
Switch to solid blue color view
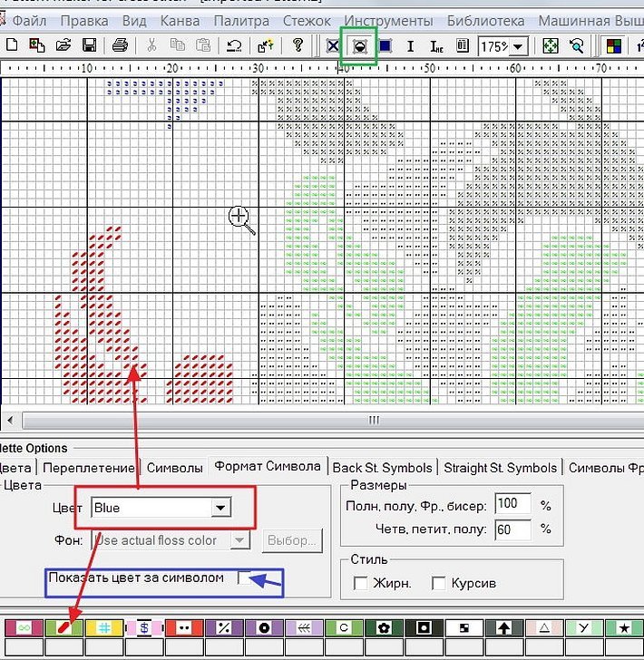(x=385, y=46)
